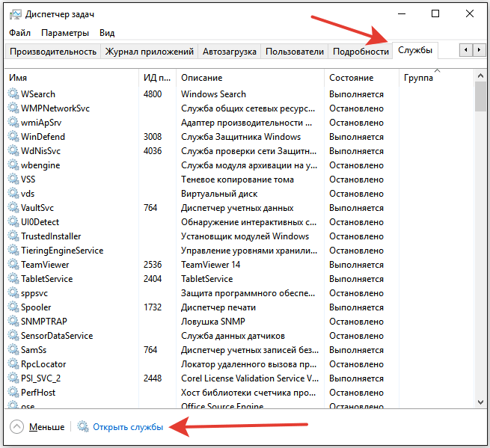The width and height of the screenshot is (490, 448).
Task: Click the TabletService gear icon
Action: 13,278
